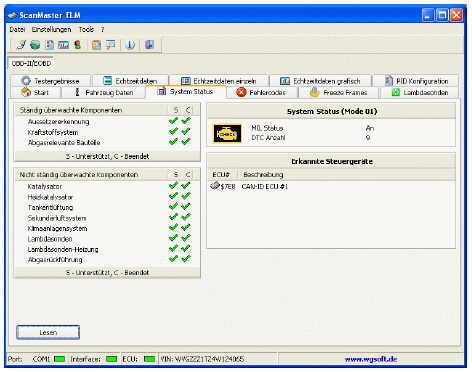
Task: Click the Lesen button
Action: pos(48,332)
